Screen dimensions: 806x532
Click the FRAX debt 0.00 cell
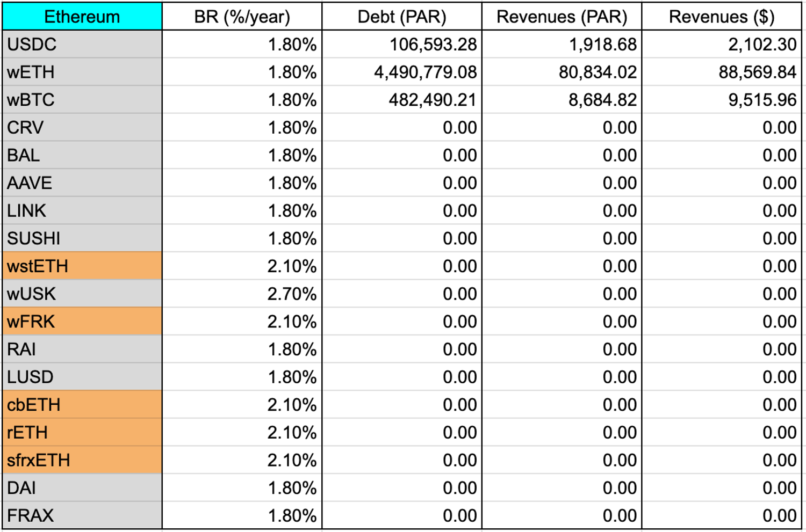(402, 515)
